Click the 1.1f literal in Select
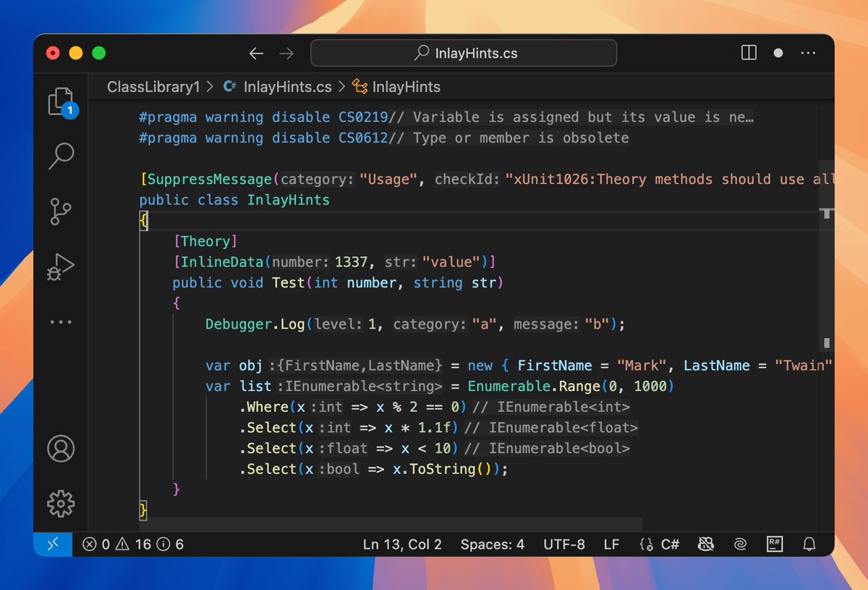The image size is (868, 590). (435, 428)
